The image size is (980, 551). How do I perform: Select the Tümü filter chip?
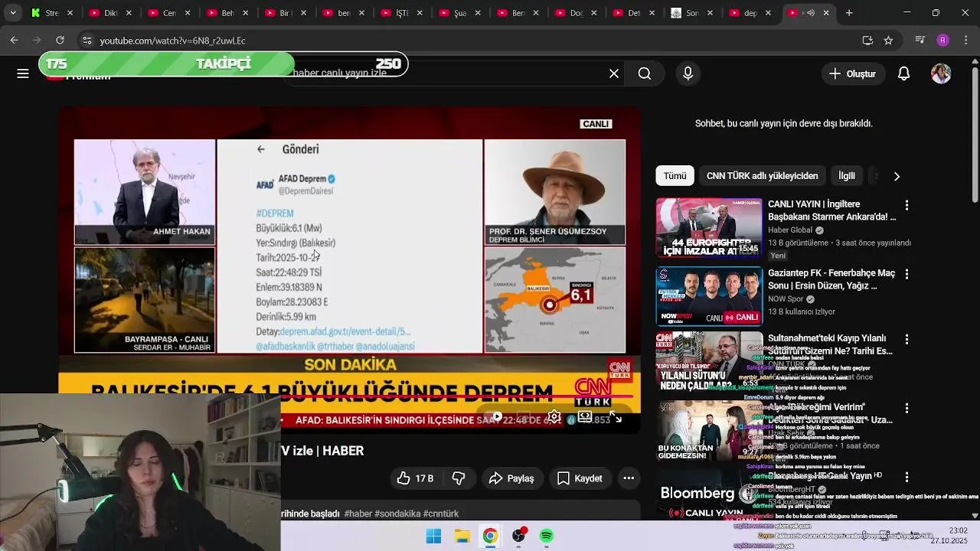[675, 176]
